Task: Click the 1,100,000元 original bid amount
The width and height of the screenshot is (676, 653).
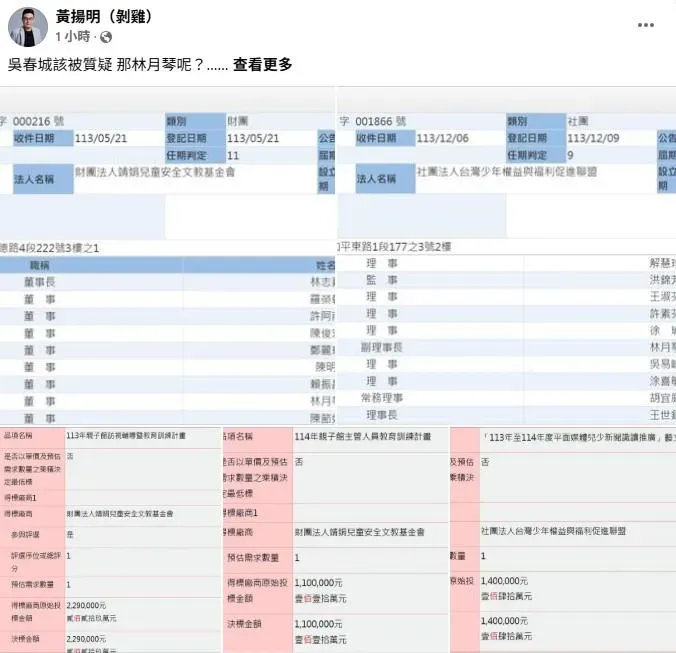Action: pyautogui.click(x=319, y=583)
